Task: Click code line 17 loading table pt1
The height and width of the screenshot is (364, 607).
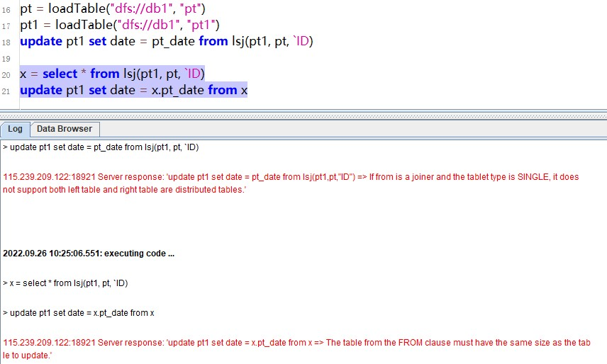Action: [x=120, y=25]
